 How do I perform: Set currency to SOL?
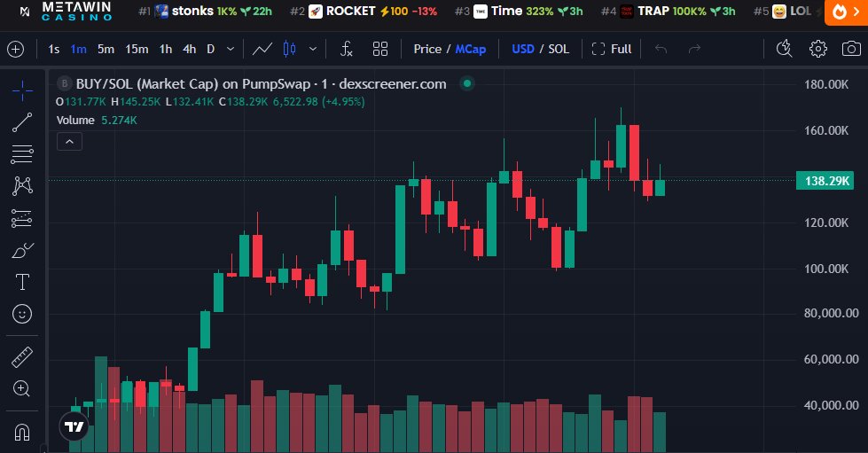click(559, 50)
